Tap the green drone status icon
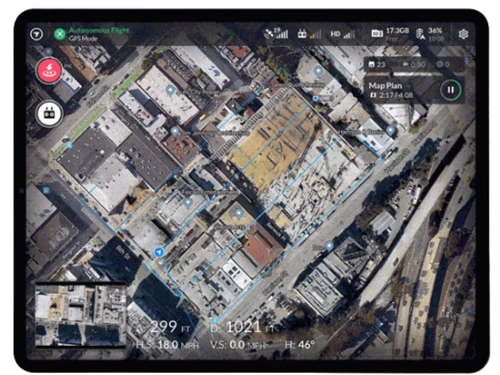 click(x=60, y=34)
